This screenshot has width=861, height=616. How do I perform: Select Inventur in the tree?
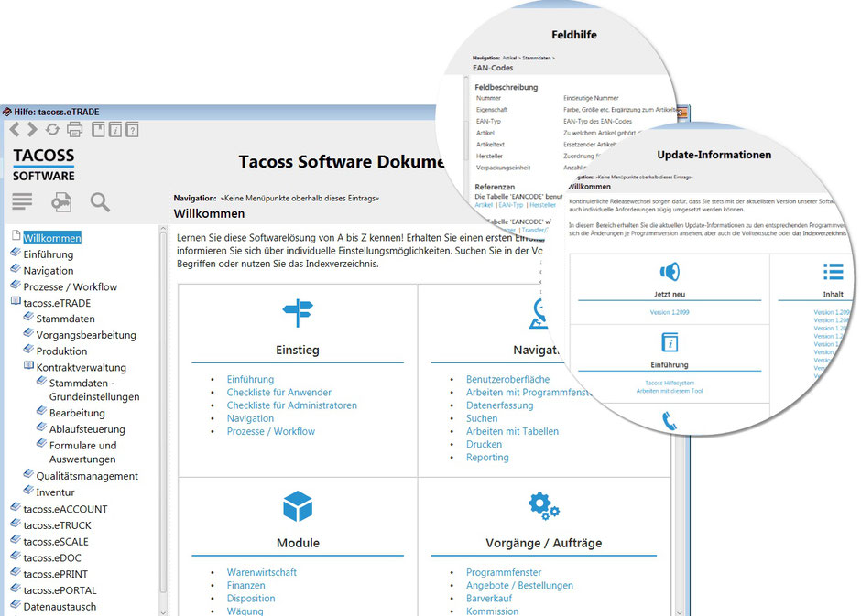tap(56, 492)
